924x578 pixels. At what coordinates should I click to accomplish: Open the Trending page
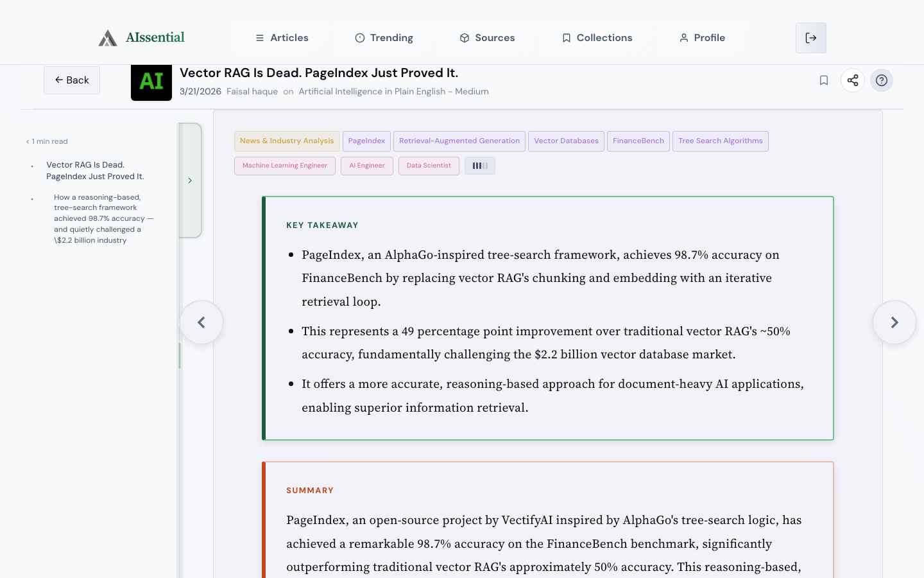click(384, 38)
